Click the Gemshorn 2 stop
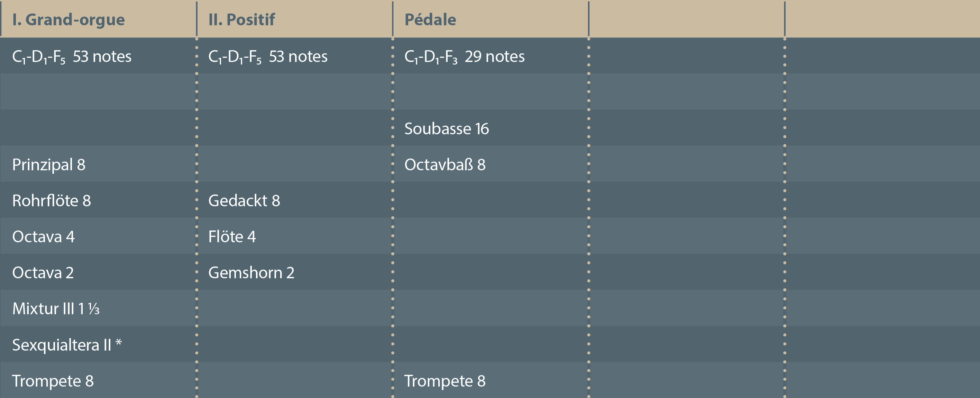The image size is (980, 398). tap(251, 272)
